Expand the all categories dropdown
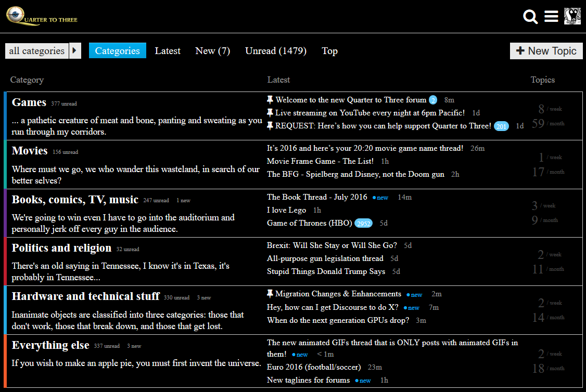 point(37,51)
